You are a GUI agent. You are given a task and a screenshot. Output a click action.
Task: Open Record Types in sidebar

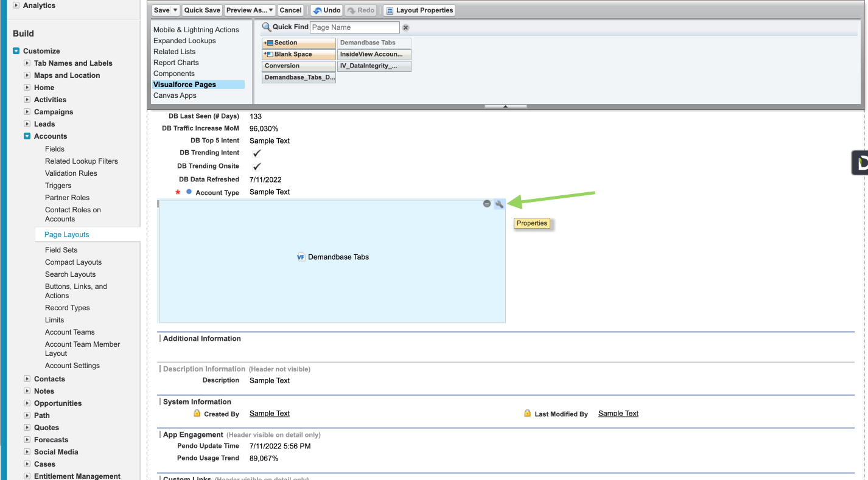click(68, 308)
